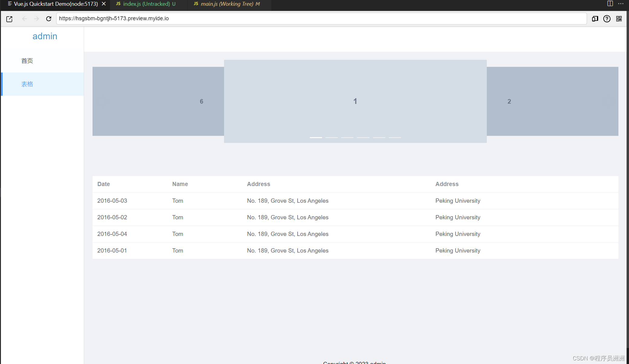Click the admin logo link

45,36
